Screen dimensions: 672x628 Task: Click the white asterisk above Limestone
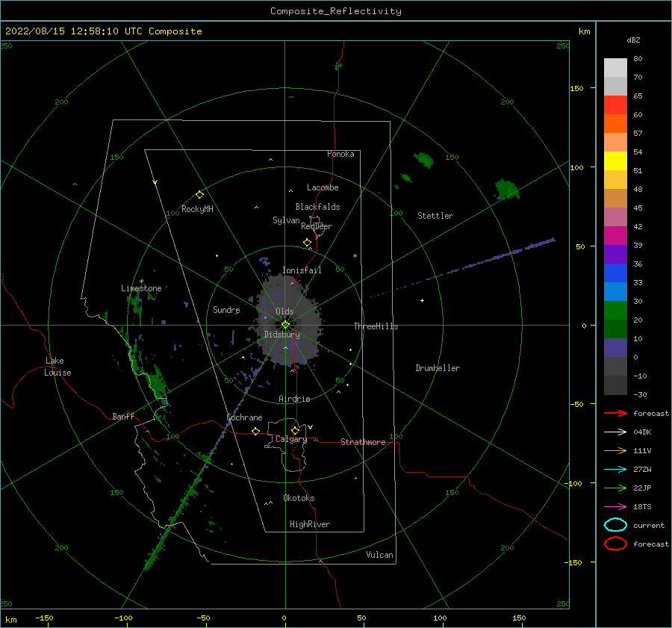click(141, 282)
